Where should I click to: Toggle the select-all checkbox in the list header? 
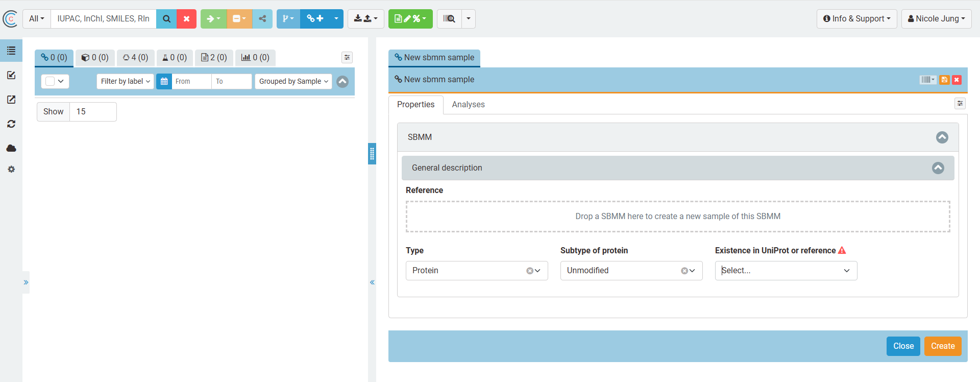50,81
